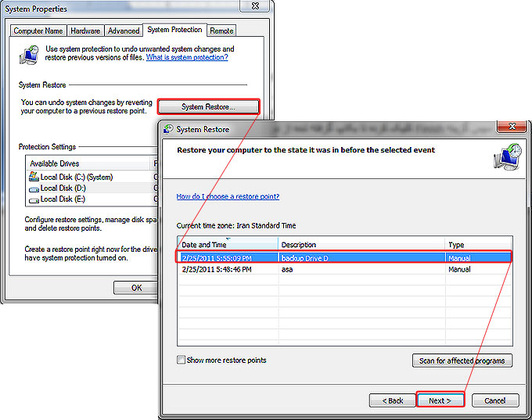The width and height of the screenshot is (532, 420).
Task: Close the System Restore dialog
Action: click(513, 128)
